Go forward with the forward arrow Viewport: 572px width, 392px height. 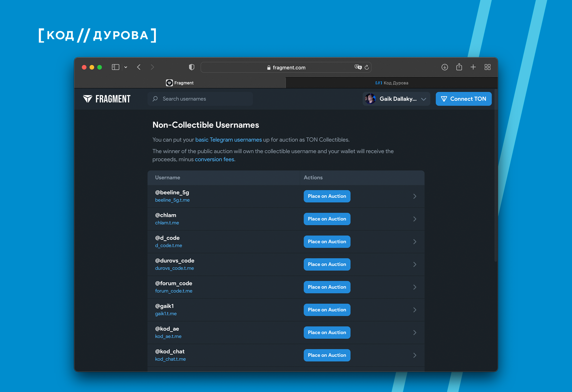click(152, 67)
